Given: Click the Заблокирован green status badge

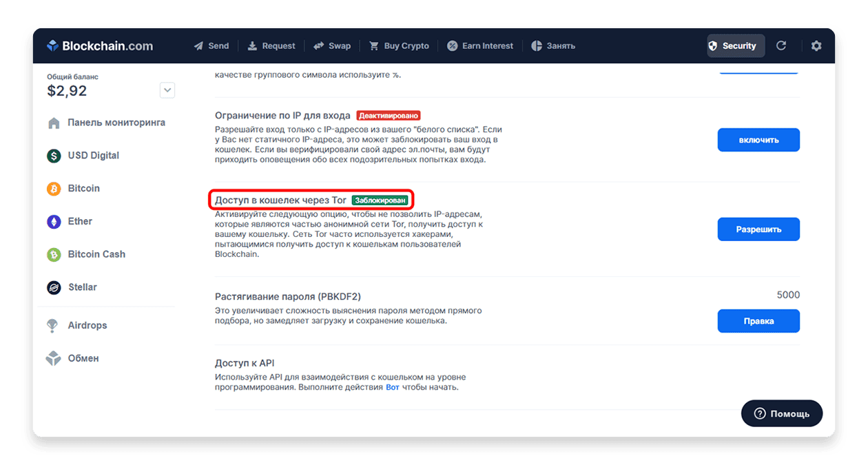Looking at the screenshot, I should pos(380,200).
